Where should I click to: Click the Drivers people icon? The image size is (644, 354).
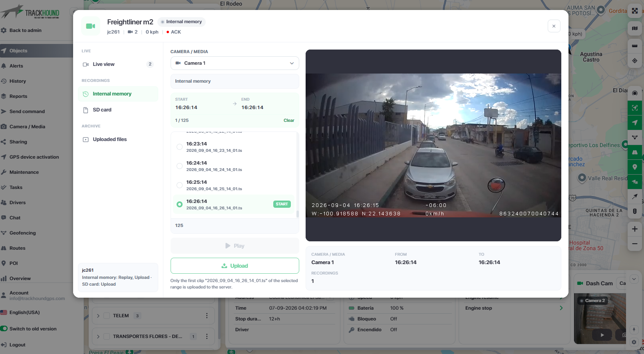[x=4, y=203]
